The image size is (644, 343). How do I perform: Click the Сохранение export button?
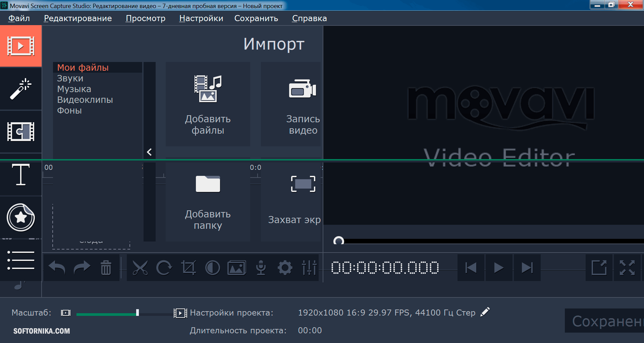click(x=604, y=321)
